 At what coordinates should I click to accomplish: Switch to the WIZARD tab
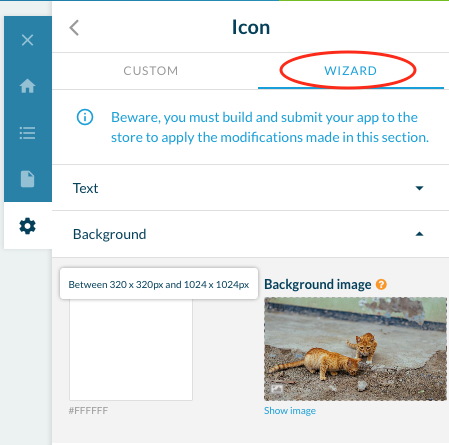[351, 71]
